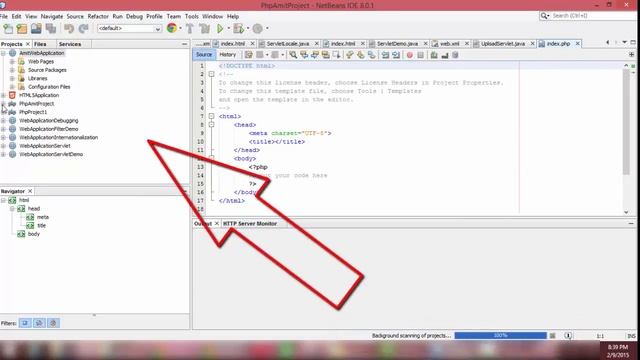The image size is (640, 360).
Task: Open the HTTP Server Monitor tab
Action: [250, 224]
